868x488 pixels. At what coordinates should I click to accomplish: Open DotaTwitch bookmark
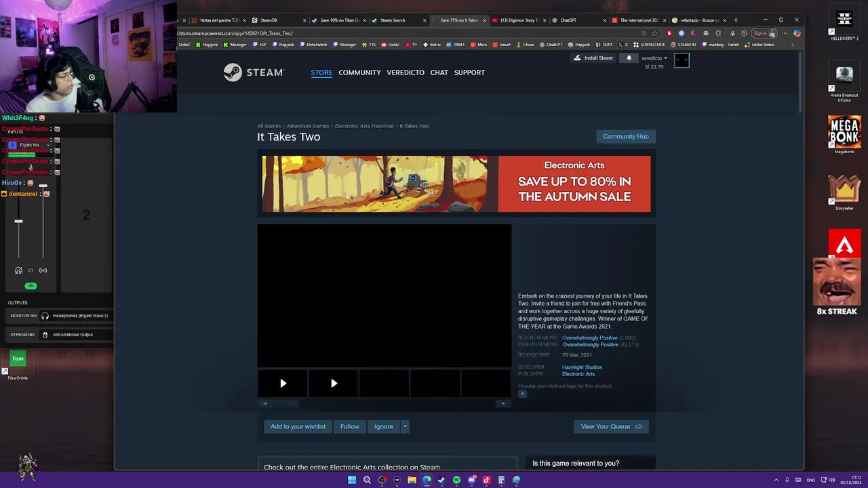point(313,45)
